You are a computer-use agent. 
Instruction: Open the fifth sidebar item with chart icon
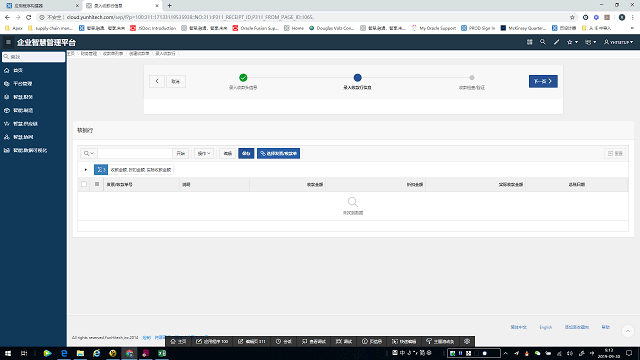(33, 124)
